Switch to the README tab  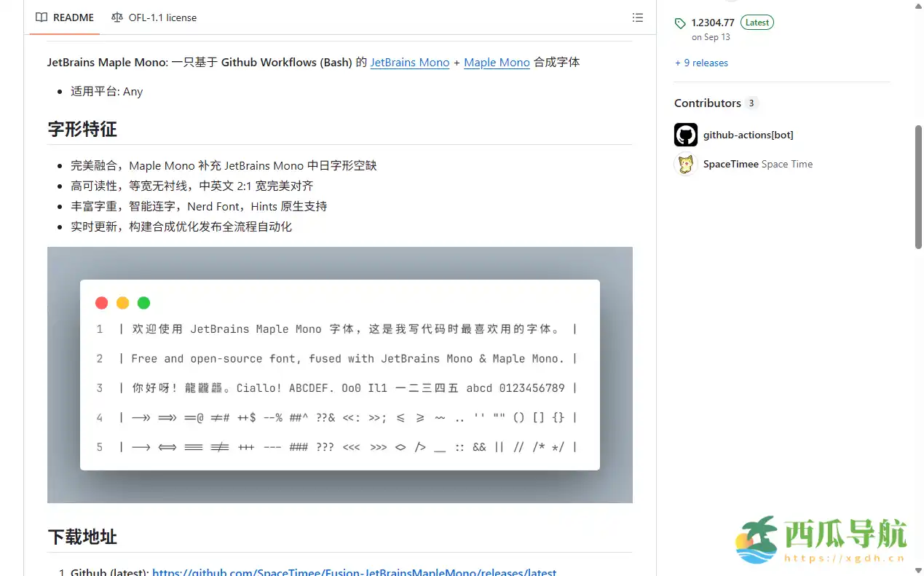[x=73, y=17]
